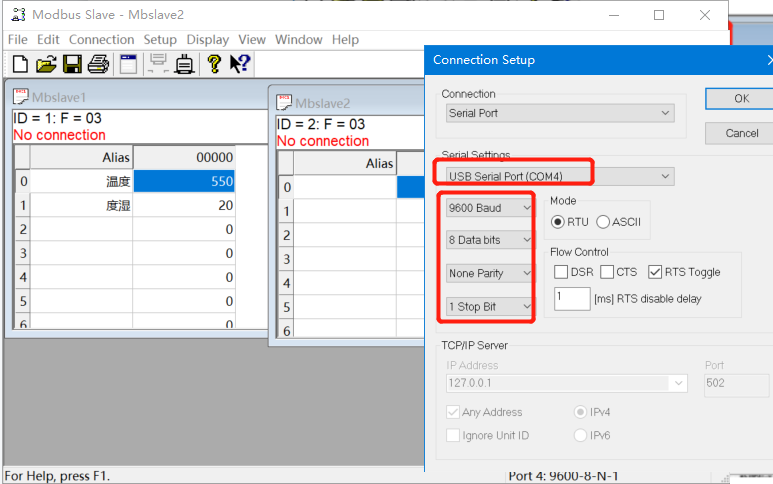This screenshot has height=484, width=773.
Task: Open the 9600 Baud dropdown
Action: click(x=489, y=208)
